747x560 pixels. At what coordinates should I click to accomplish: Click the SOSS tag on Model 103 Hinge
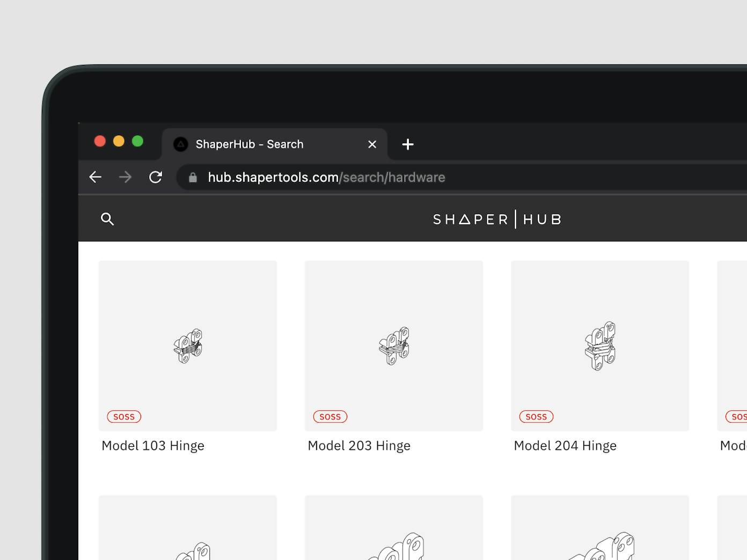point(124,417)
